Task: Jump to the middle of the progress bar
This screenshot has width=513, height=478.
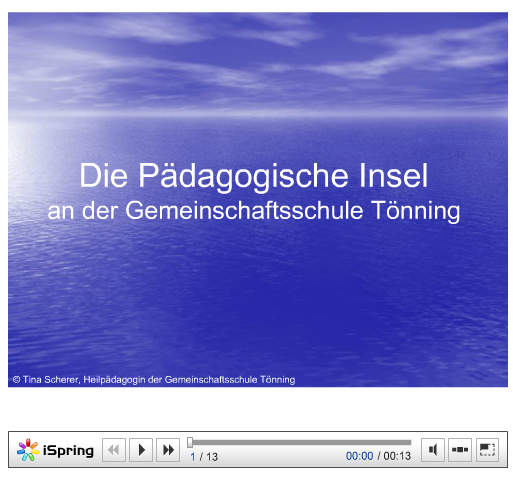Action: tap(300, 442)
